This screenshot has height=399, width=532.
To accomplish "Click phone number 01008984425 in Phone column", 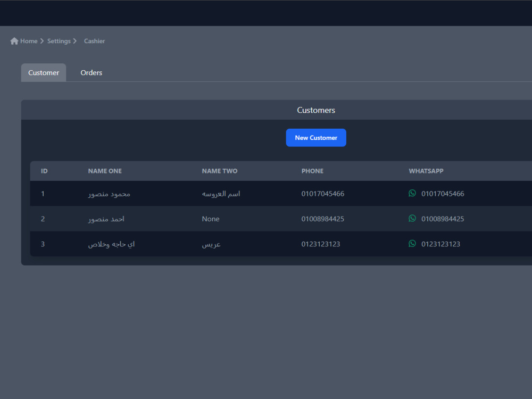I will [323, 219].
